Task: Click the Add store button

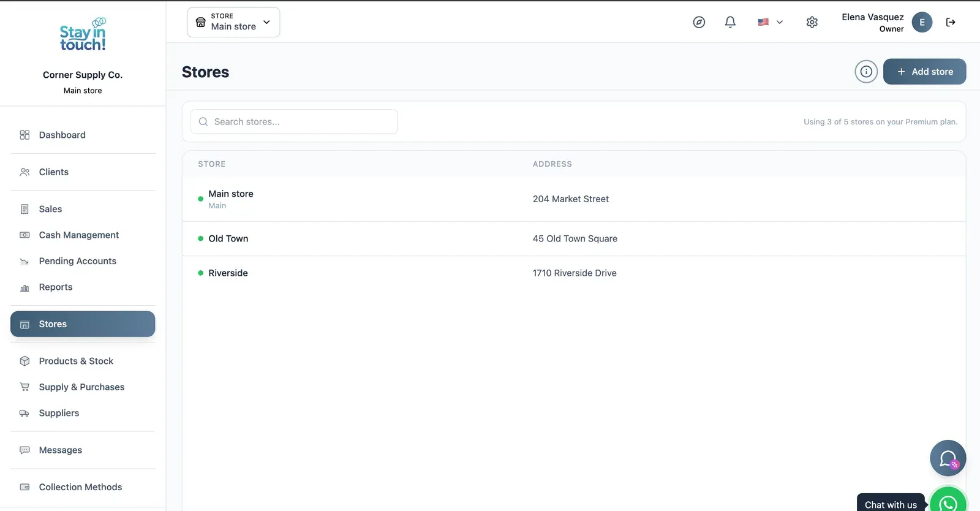Action: 924,72
